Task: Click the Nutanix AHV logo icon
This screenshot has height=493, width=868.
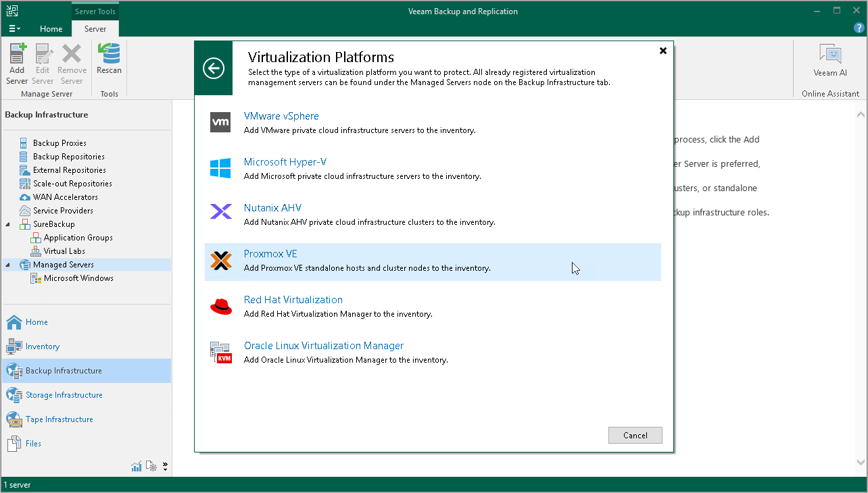Action: 221,212
